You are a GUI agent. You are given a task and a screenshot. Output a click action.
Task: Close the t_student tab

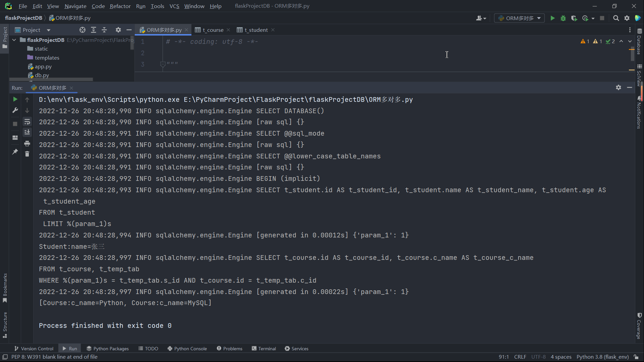[273, 30]
